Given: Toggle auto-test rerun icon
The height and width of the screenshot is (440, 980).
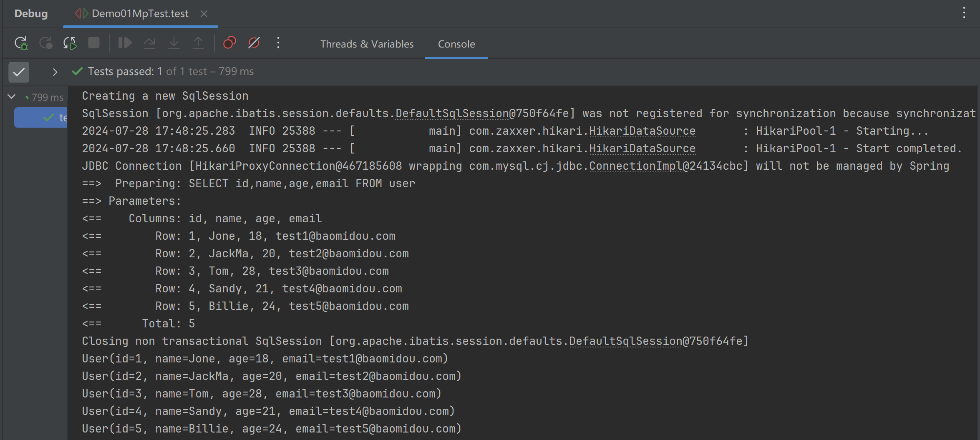Looking at the screenshot, I should tap(70, 43).
